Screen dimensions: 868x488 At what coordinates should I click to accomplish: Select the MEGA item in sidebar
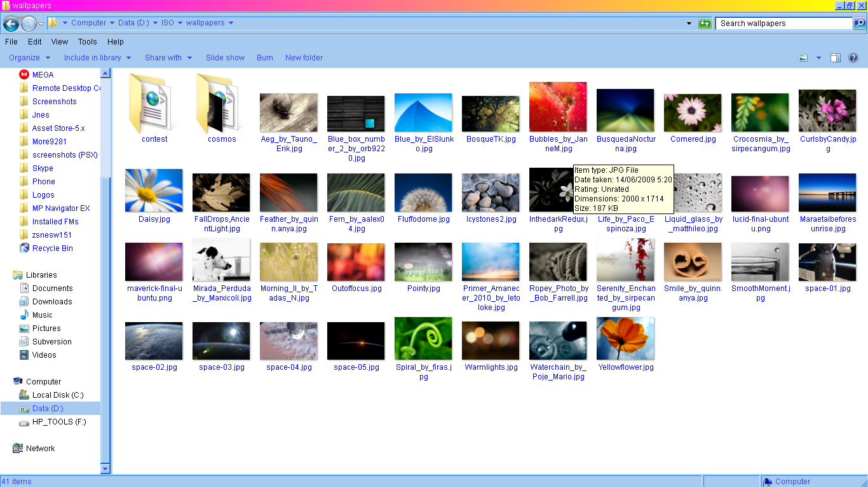[37, 75]
